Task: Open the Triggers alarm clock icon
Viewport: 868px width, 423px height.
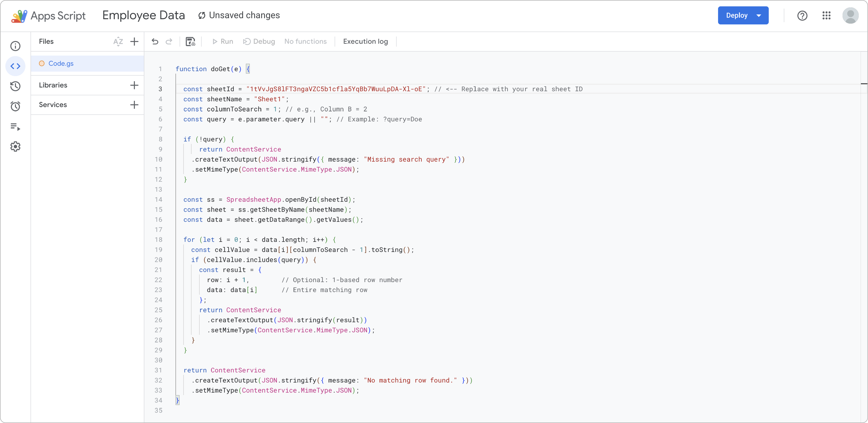Action: (15, 107)
